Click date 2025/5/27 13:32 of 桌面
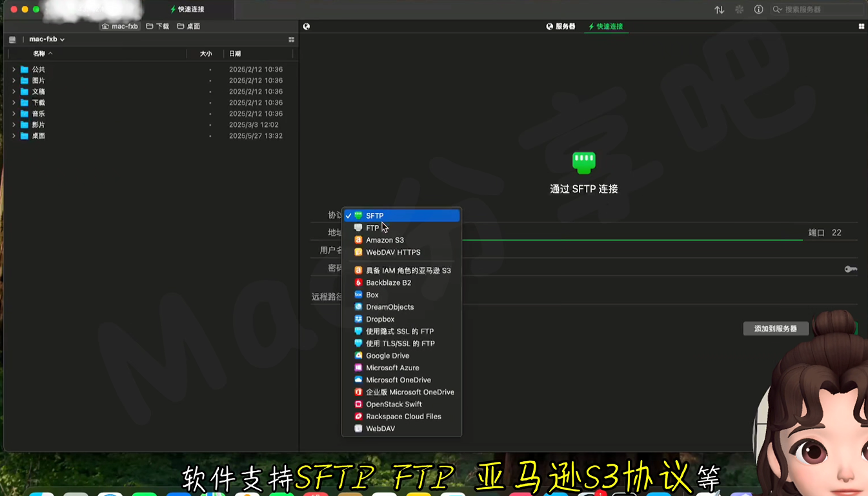Viewport: 868px width, 496px height. click(256, 136)
